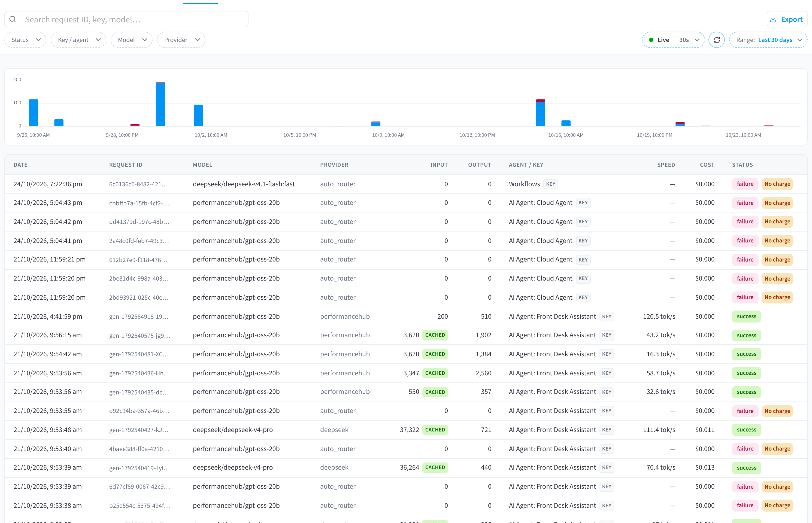This screenshot has height=523, width=812.
Task: Click the tallest chart bar near 9/30
Action: coord(160,104)
